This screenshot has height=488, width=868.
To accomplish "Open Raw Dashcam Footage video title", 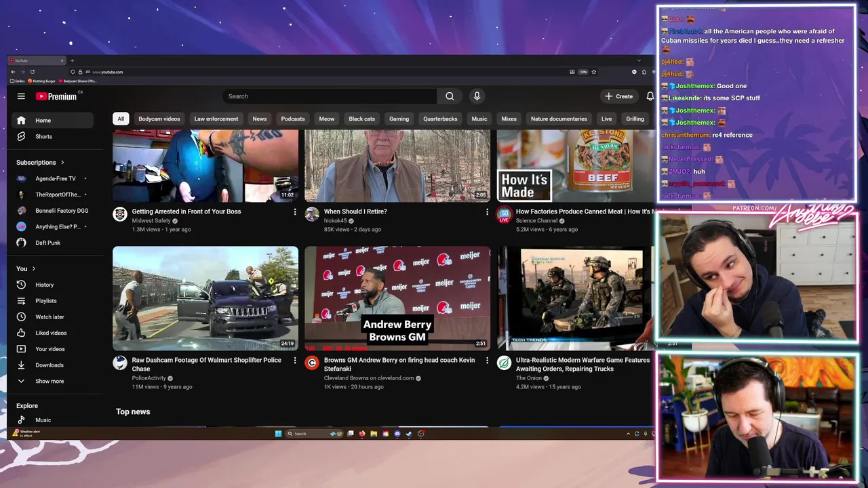I will (207, 365).
